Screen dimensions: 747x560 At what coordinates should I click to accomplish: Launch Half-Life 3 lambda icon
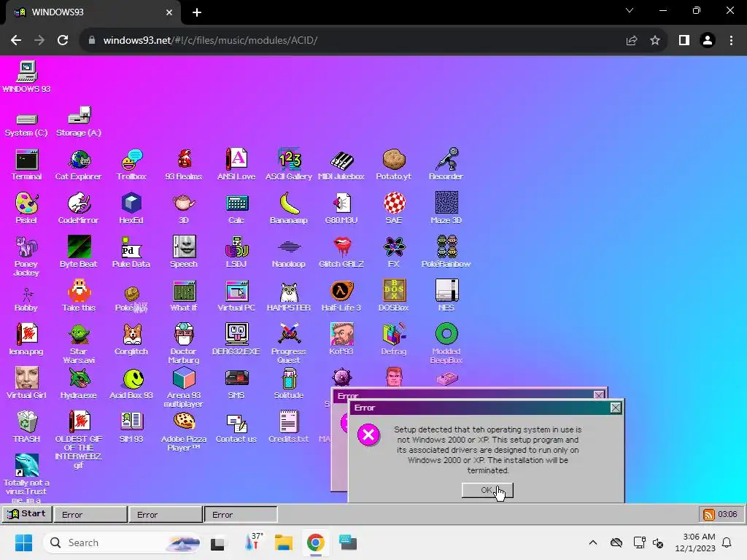tap(341, 296)
